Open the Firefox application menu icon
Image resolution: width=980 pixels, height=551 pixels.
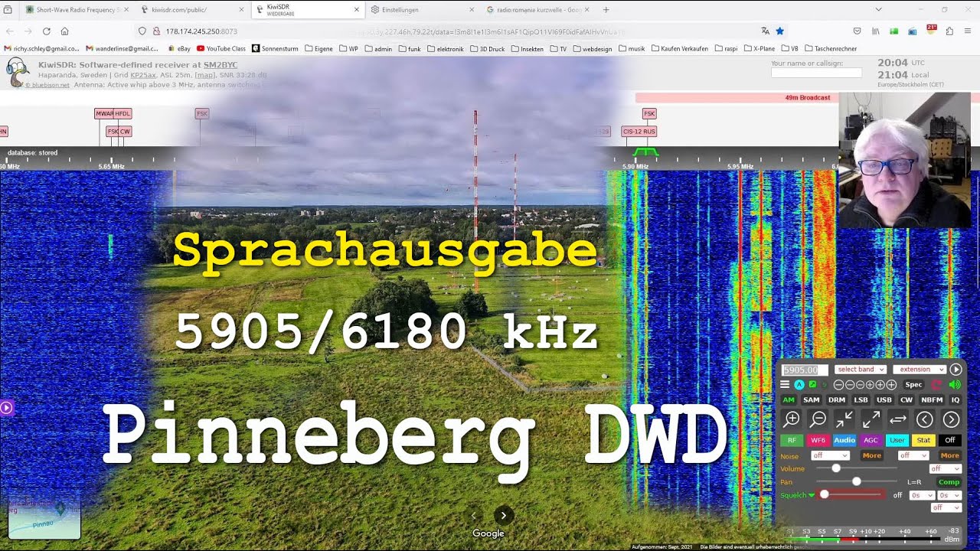coord(968,31)
